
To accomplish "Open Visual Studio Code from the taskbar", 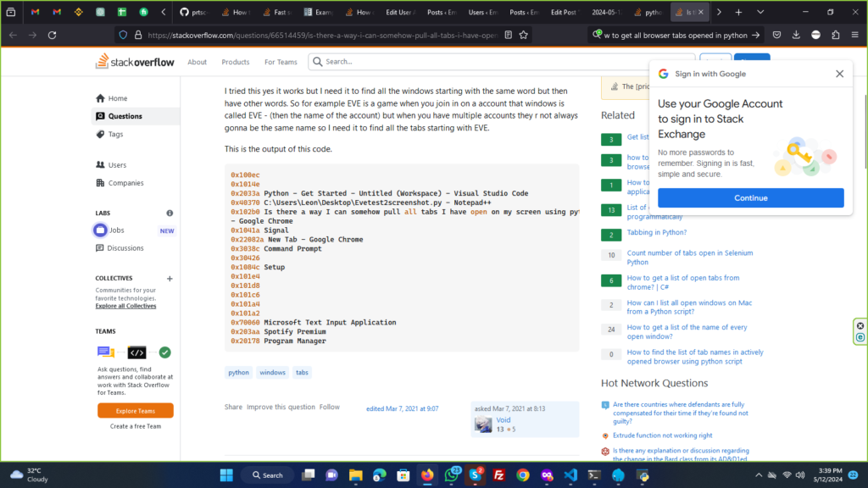I will (x=570, y=475).
